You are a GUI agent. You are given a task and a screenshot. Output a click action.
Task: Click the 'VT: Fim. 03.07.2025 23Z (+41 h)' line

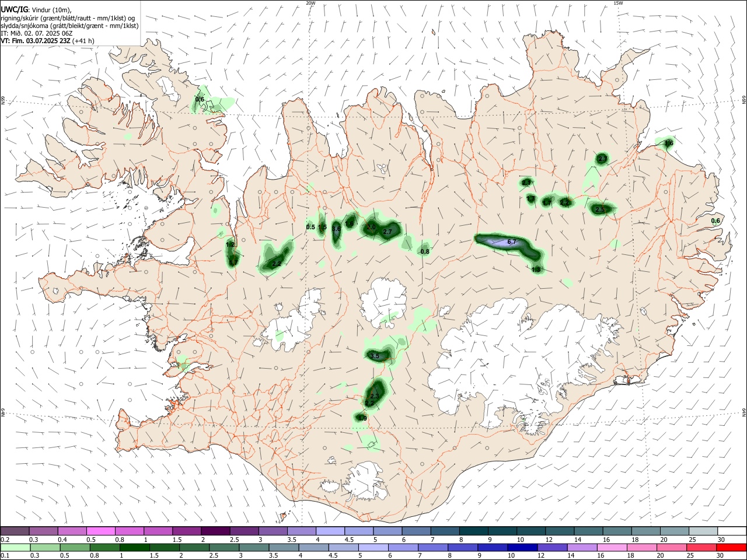click(x=47, y=41)
